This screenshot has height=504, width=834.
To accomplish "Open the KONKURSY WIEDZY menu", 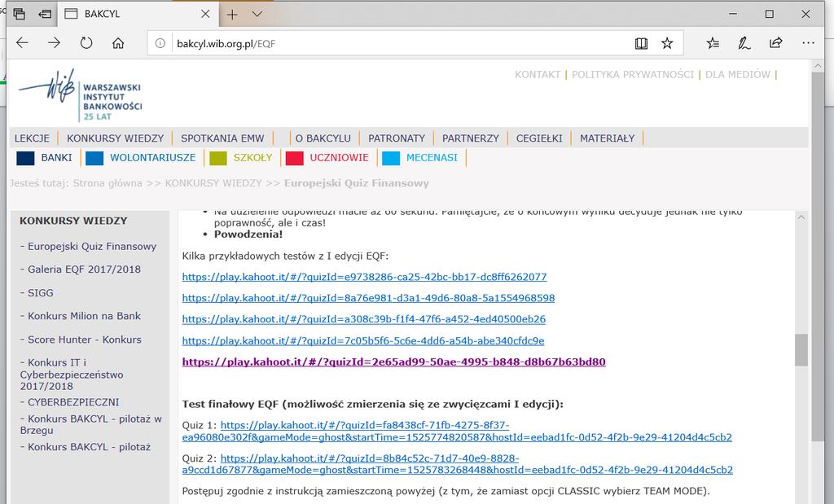I will point(116,138).
